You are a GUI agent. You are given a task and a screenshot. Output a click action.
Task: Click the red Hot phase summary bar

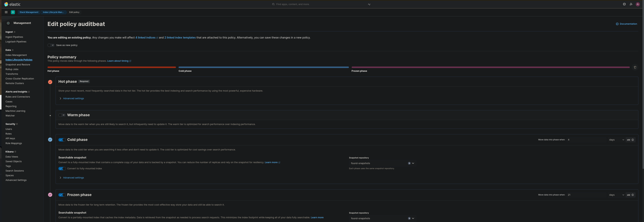click(112, 67)
